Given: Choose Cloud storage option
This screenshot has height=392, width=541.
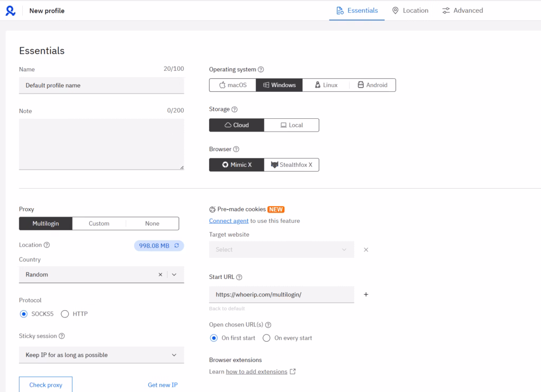Looking at the screenshot, I should click(x=237, y=125).
